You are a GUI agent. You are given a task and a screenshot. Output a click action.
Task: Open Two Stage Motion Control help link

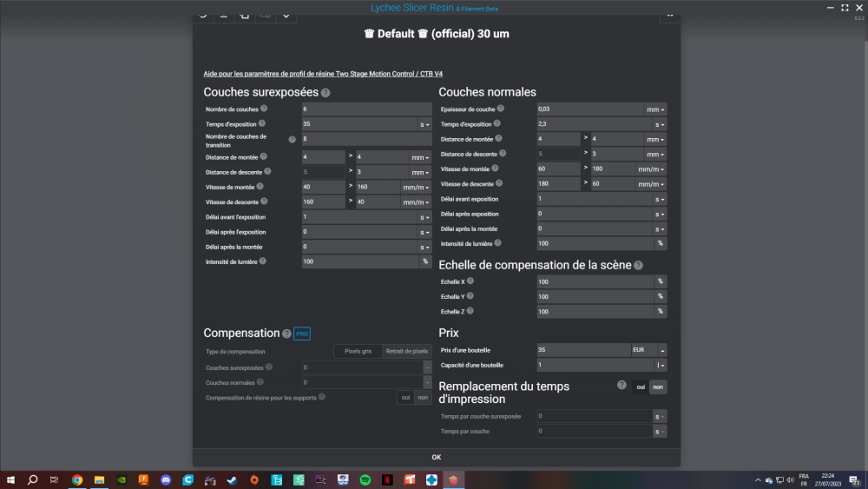(323, 74)
